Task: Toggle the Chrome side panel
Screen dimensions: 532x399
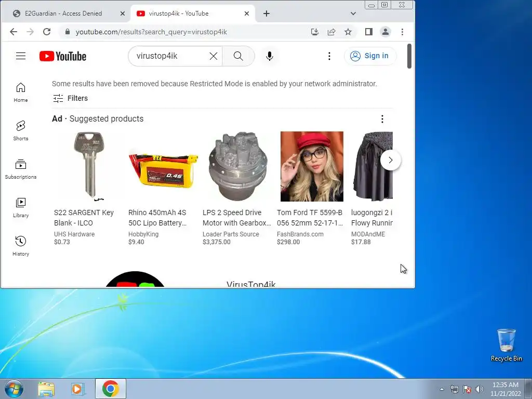Action: (369, 32)
